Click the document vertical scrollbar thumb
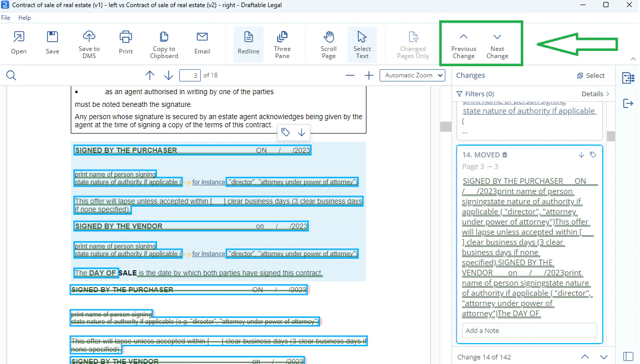Screen dimensions: 640x364 [446, 127]
